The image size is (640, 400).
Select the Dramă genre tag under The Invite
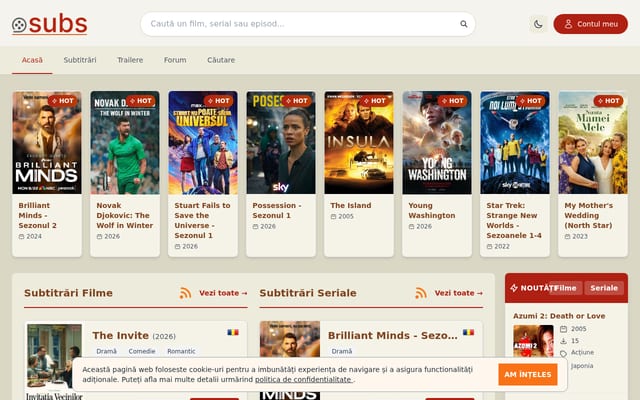(107, 351)
